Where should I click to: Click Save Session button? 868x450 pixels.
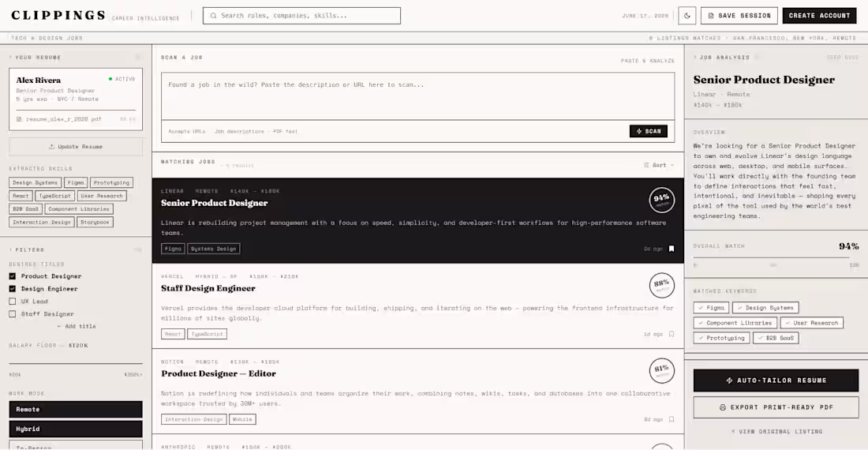[739, 16]
